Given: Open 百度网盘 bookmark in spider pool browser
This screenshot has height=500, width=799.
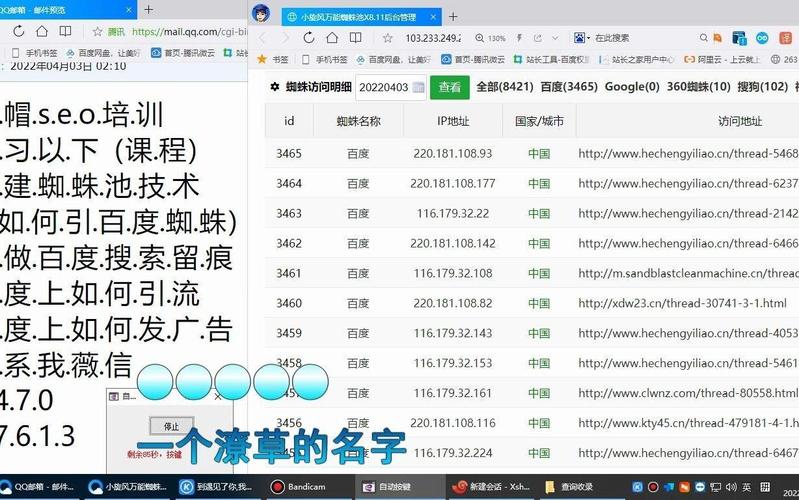Looking at the screenshot, I should click(393, 60).
